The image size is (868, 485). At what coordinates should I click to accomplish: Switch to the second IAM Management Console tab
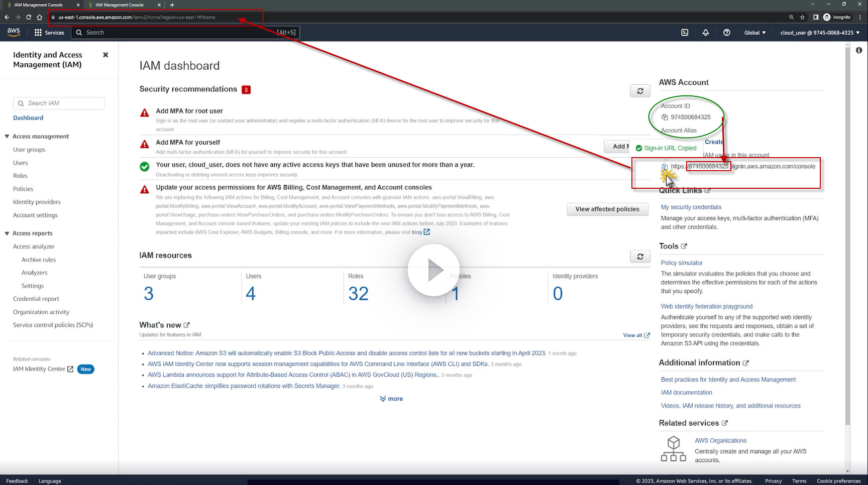[x=120, y=5]
